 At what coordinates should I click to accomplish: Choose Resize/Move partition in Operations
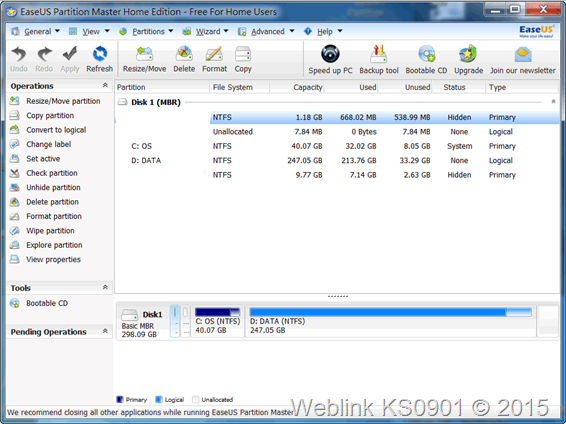pyautogui.click(x=56, y=101)
